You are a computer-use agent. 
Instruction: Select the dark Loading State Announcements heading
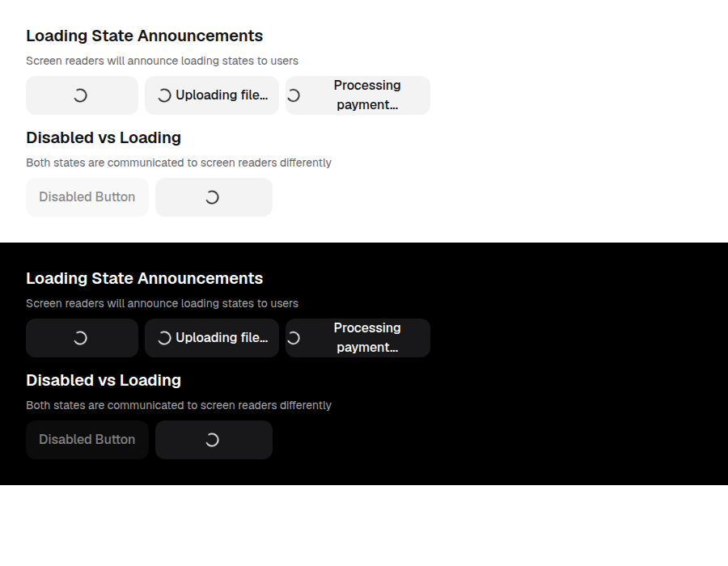(x=145, y=278)
